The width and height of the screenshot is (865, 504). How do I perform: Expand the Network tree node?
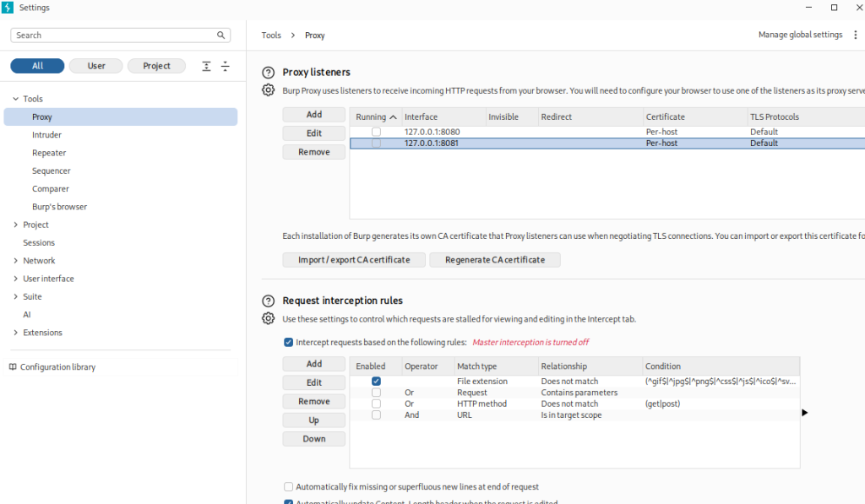pyautogui.click(x=15, y=260)
